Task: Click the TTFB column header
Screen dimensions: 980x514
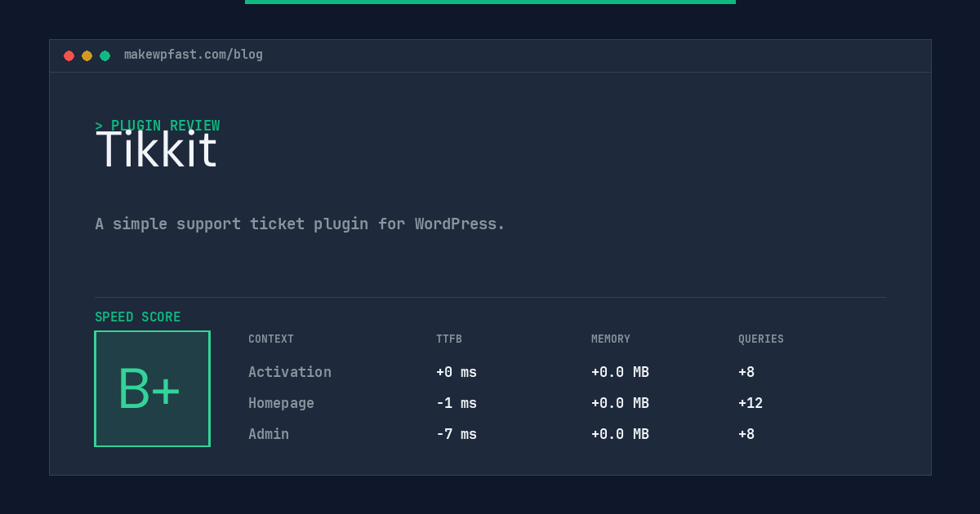Action: coord(449,339)
